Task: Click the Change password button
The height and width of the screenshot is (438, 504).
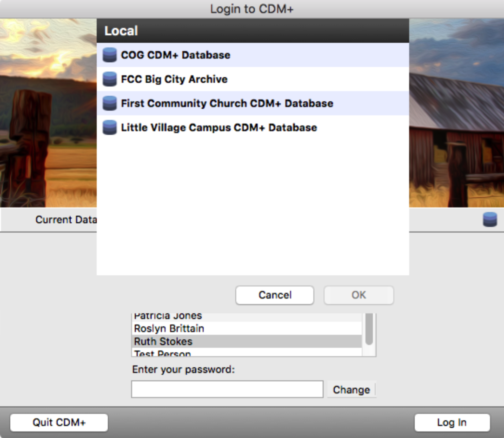Action: tap(351, 390)
